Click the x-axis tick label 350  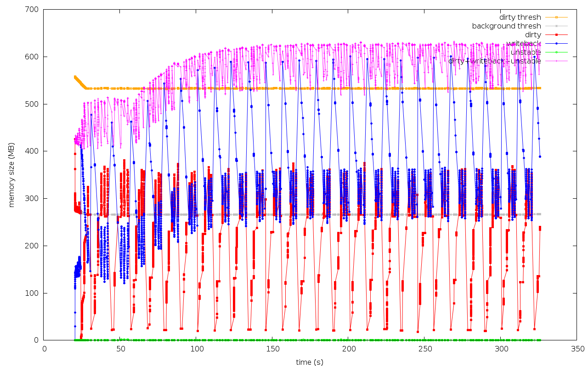pyautogui.click(x=577, y=349)
